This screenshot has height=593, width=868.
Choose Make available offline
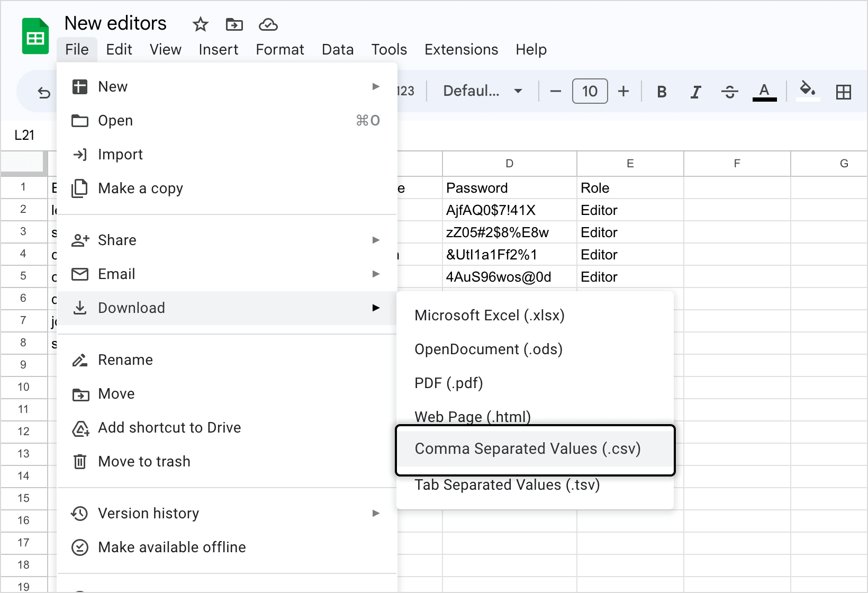[227, 547]
